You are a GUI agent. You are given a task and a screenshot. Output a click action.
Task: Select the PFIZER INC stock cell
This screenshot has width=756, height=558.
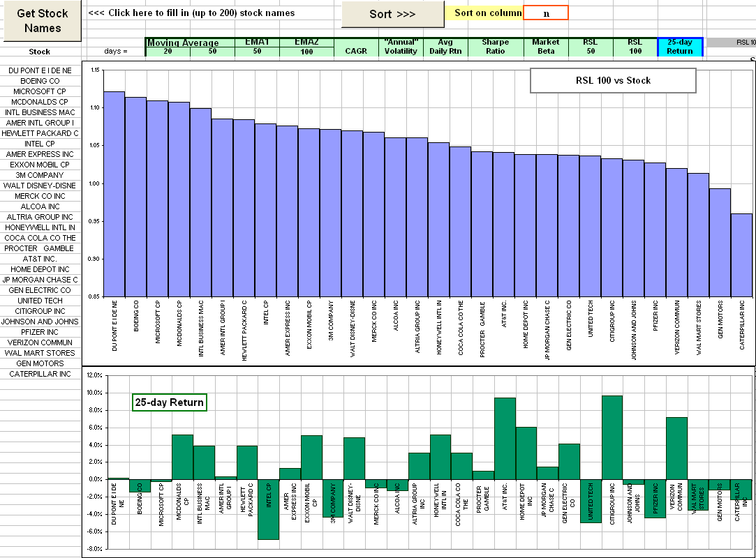40,333
